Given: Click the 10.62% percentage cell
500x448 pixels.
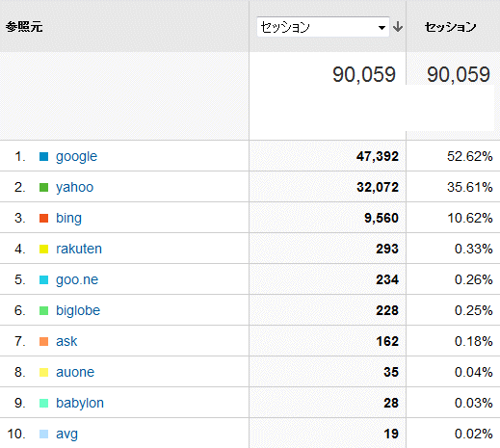Looking at the screenshot, I should click(470, 219).
